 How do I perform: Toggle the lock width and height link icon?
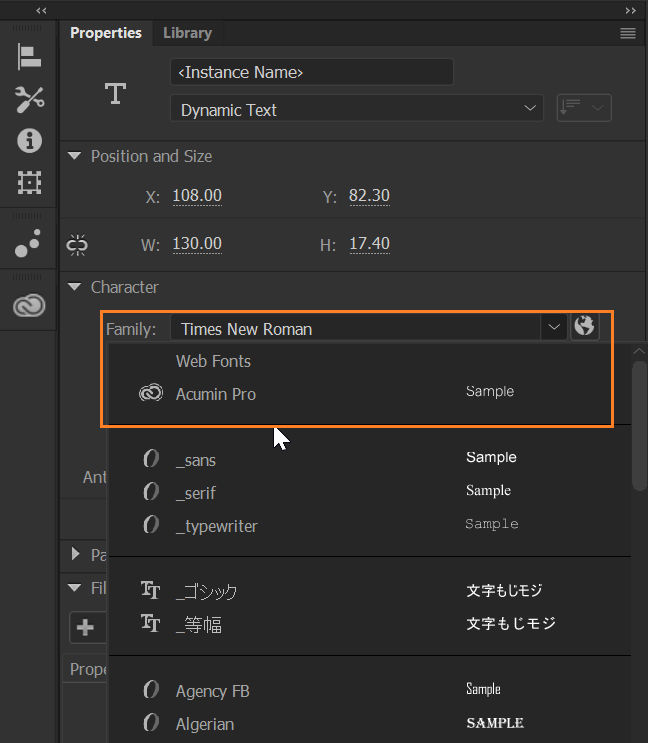[x=77, y=245]
